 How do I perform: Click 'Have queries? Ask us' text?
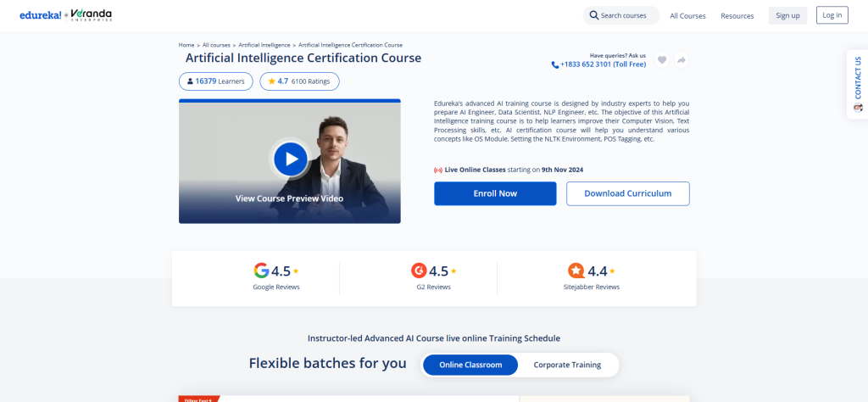[617, 55]
